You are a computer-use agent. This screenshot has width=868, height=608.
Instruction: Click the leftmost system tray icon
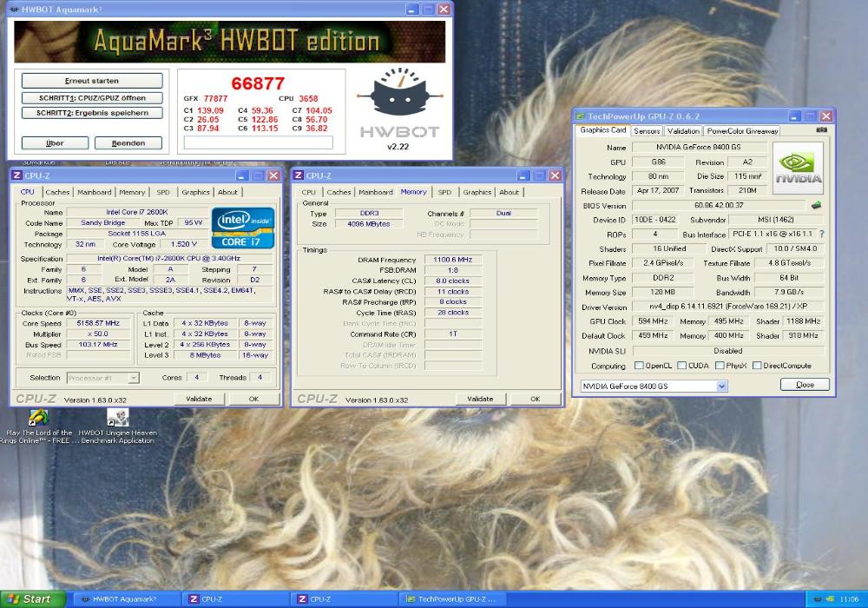pyautogui.click(x=818, y=599)
